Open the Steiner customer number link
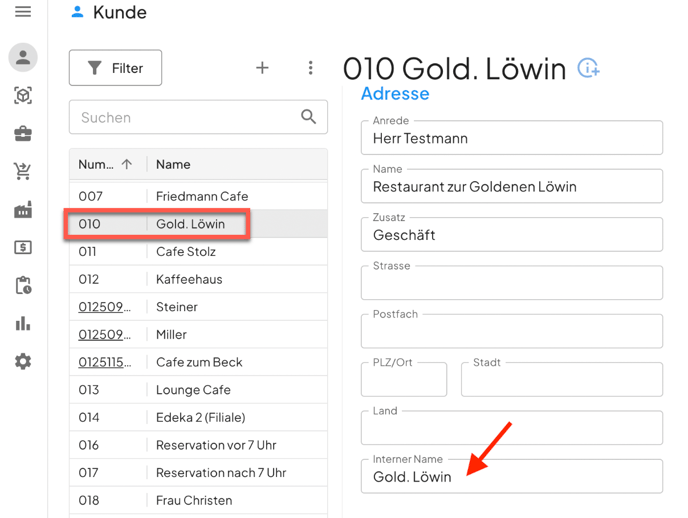 [x=104, y=307]
